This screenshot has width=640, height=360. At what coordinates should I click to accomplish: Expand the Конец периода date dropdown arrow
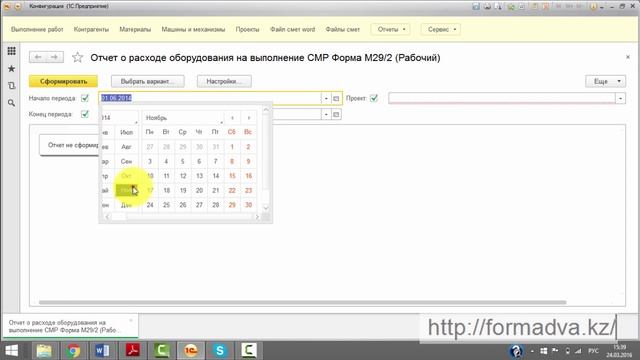pos(326,115)
